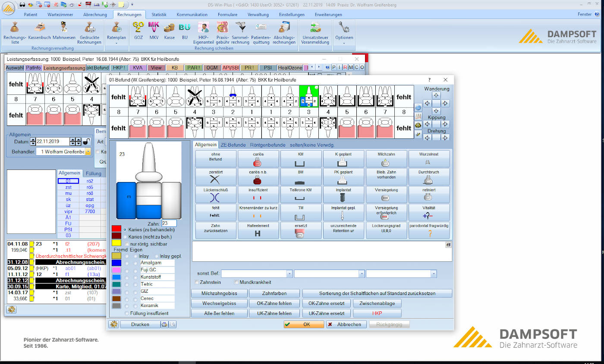Open the Röntgenbefunde tab
This screenshot has width=604, height=364.
pyautogui.click(x=267, y=145)
